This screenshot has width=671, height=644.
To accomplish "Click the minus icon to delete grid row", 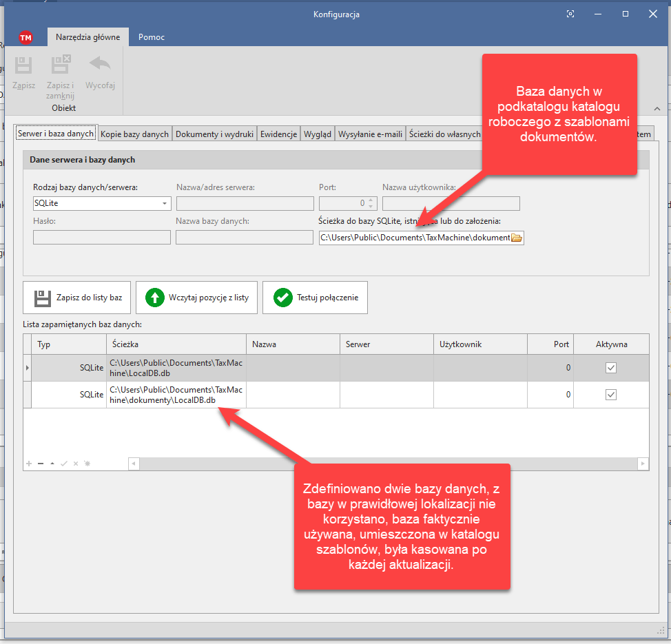I will [41, 464].
